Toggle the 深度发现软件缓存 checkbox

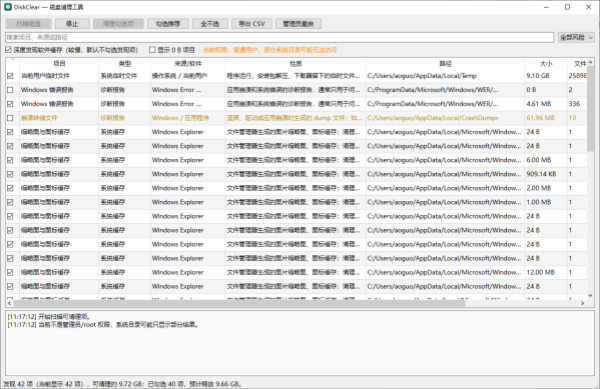(8, 50)
